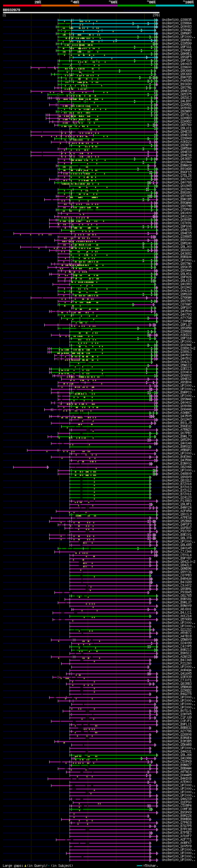Click the UniRef100_Q40415 label
The image size is (197, 868).
177,64
